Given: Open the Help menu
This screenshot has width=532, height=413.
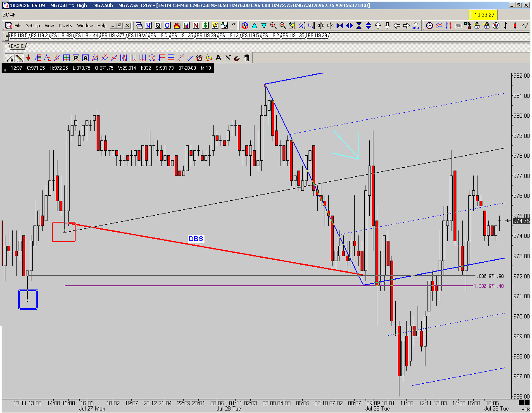Looking at the screenshot, I should 102,26.
